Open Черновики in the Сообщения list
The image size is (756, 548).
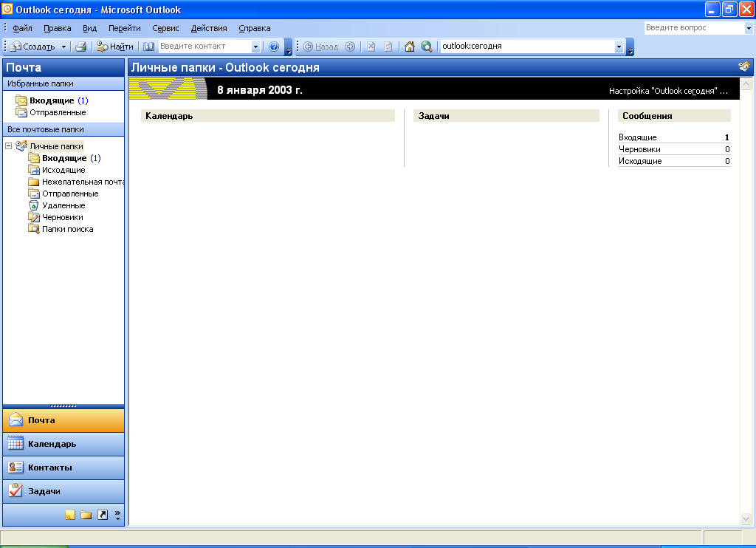pyautogui.click(x=639, y=149)
